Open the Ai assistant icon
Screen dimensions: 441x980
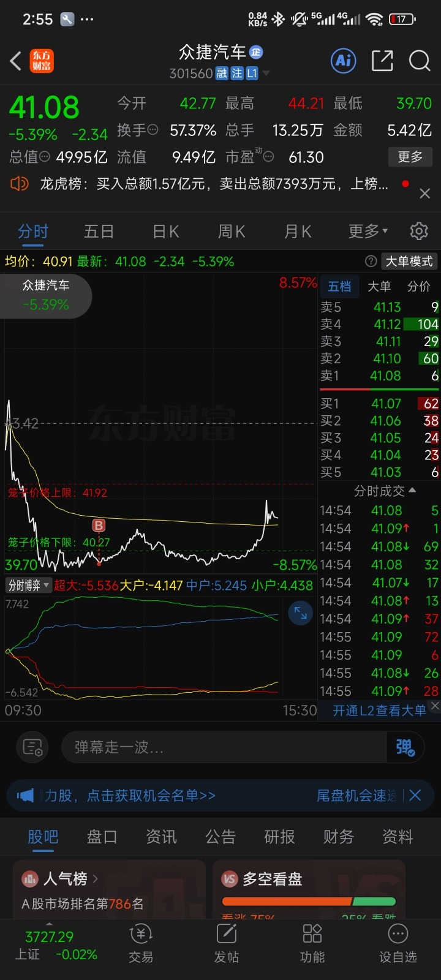click(344, 61)
